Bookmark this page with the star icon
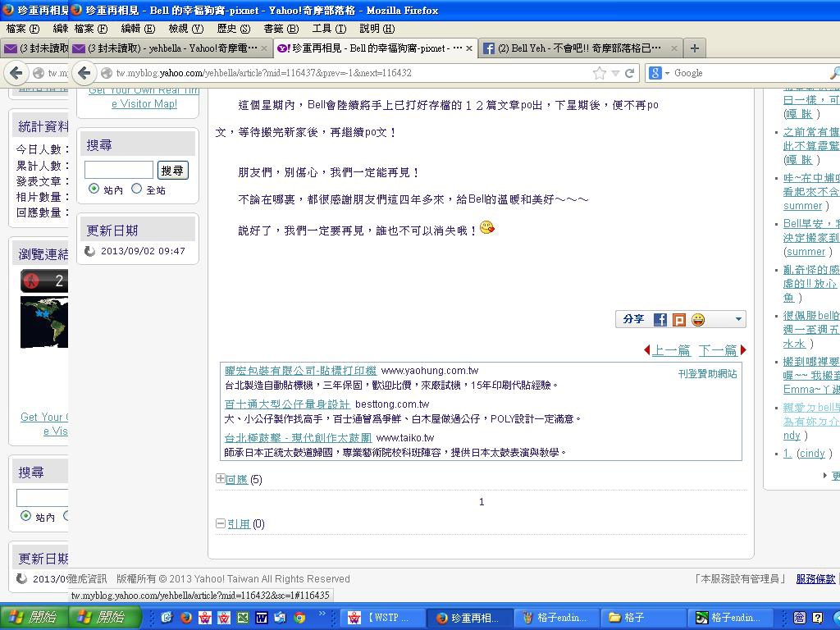The width and height of the screenshot is (840, 630). point(600,73)
